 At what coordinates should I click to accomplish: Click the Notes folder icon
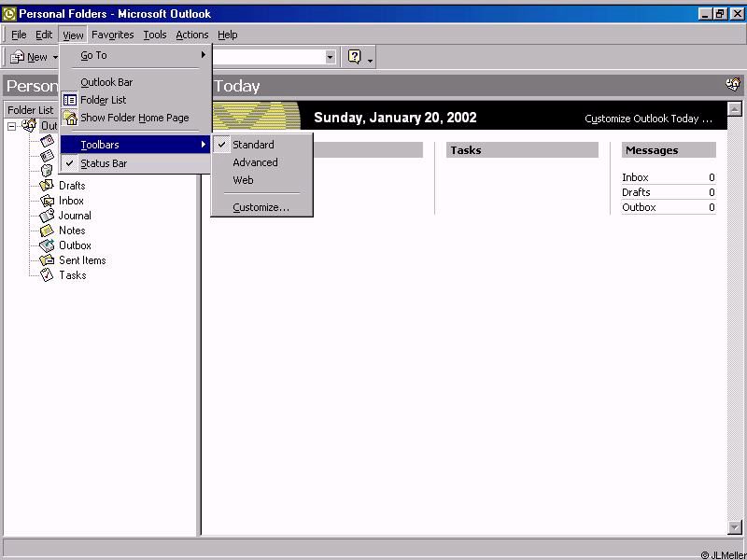coord(47,231)
